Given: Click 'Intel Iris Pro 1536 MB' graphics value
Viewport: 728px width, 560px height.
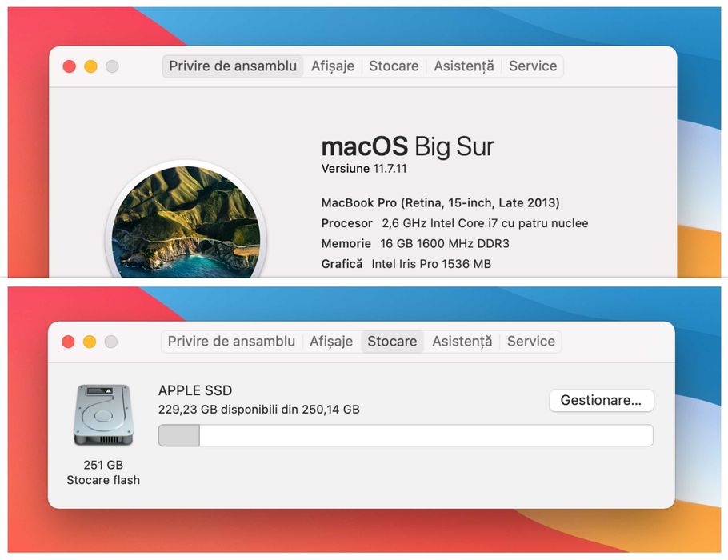Looking at the screenshot, I should [431, 264].
